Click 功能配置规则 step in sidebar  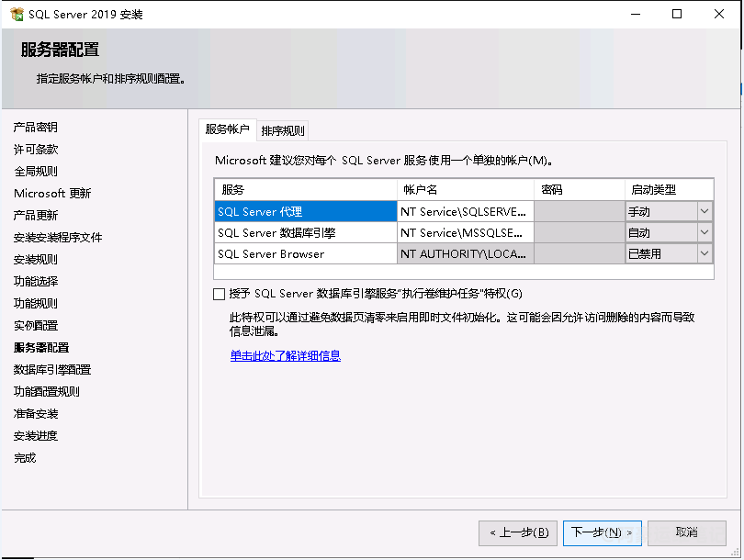click(x=47, y=392)
